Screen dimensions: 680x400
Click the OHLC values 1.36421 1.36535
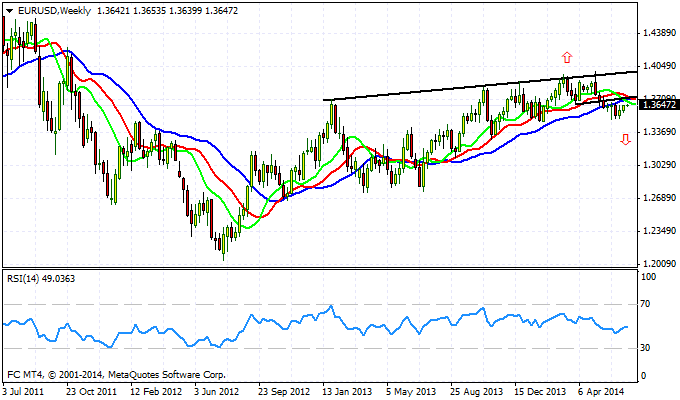[x=131, y=11]
